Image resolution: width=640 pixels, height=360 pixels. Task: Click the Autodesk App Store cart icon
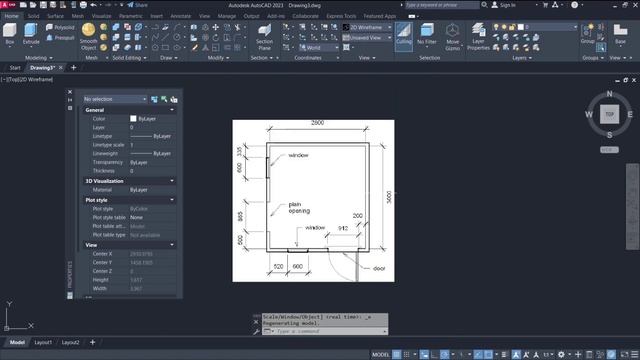(x=545, y=5)
